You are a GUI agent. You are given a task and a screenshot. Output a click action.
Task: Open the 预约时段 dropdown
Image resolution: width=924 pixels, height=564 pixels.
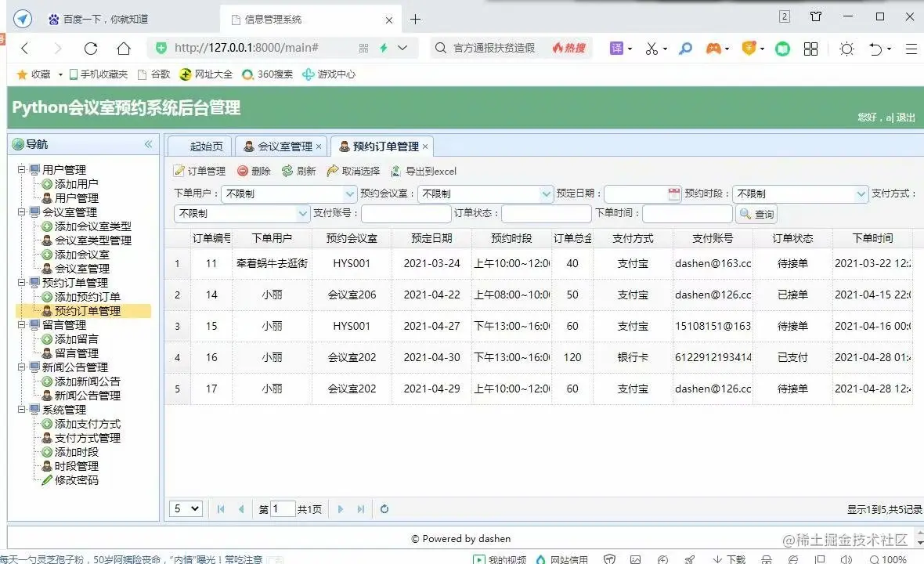tap(861, 193)
